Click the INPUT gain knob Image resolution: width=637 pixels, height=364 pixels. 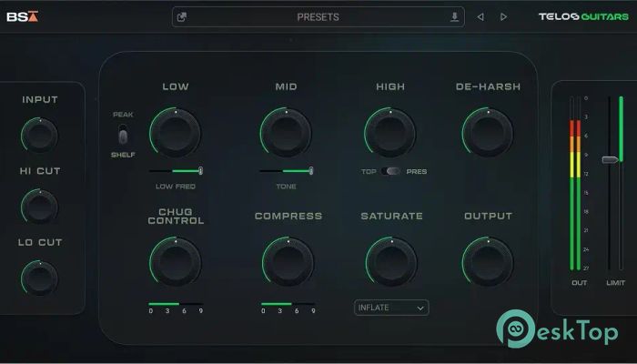click(39, 136)
